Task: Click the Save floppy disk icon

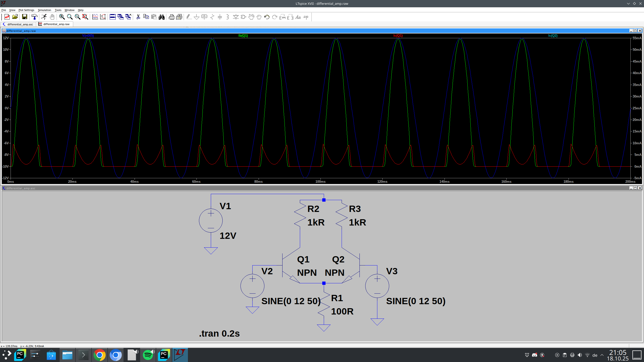Action: (x=24, y=17)
